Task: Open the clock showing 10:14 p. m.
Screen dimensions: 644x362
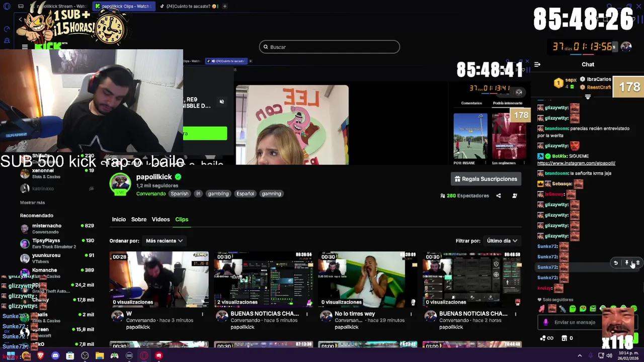Action: 628,355
